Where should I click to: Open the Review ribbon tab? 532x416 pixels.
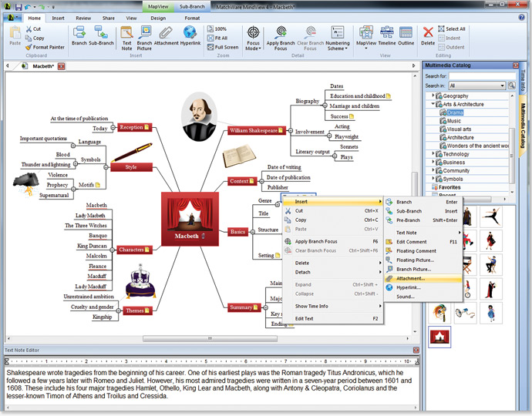coord(83,18)
